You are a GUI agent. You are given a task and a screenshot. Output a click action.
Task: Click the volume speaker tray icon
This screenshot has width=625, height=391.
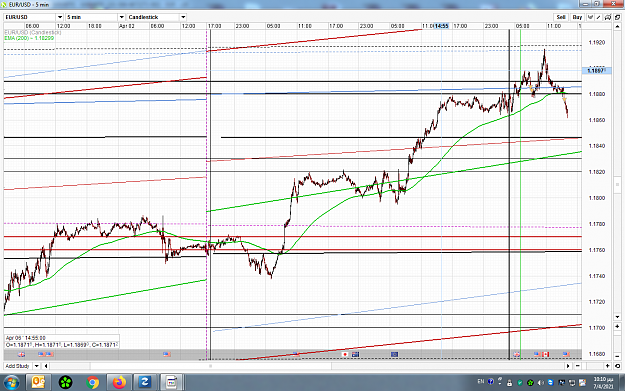[540, 383]
